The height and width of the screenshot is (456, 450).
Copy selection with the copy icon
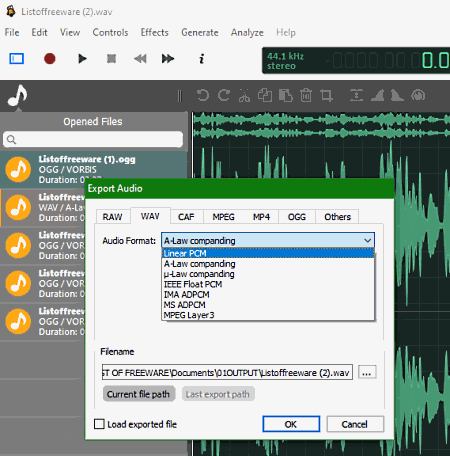265,96
